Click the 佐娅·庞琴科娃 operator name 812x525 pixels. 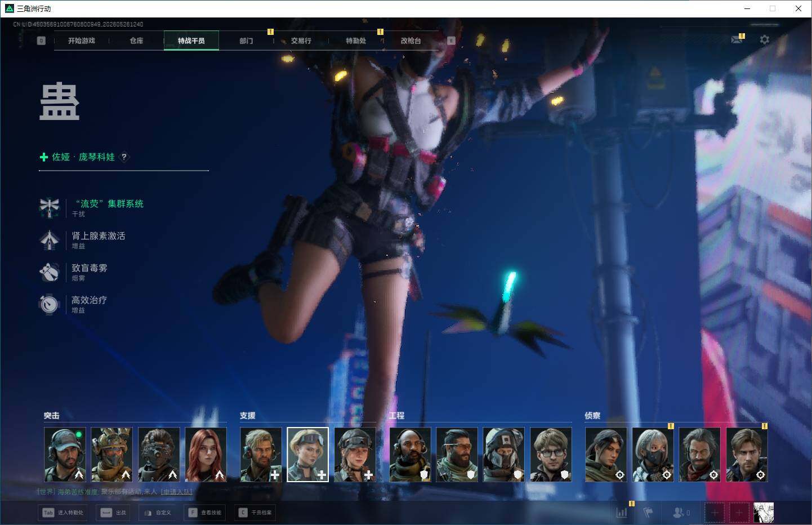(x=83, y=157)
